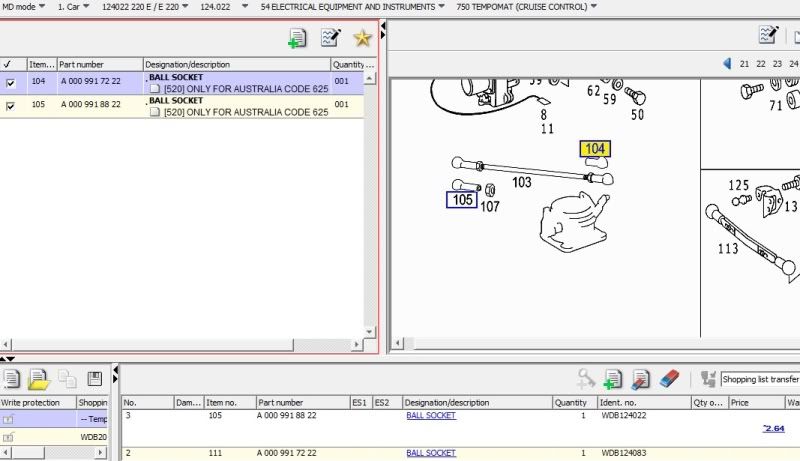The height and width of the screenshot is (461, 800).
Task: Click add item icon in shopping list toolbar
Action: (x=613, y=379)
